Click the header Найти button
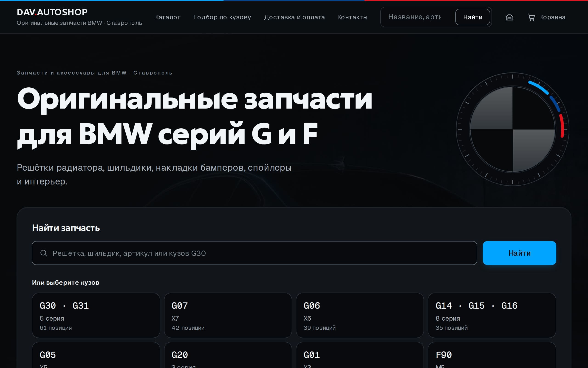 [473, 17]
